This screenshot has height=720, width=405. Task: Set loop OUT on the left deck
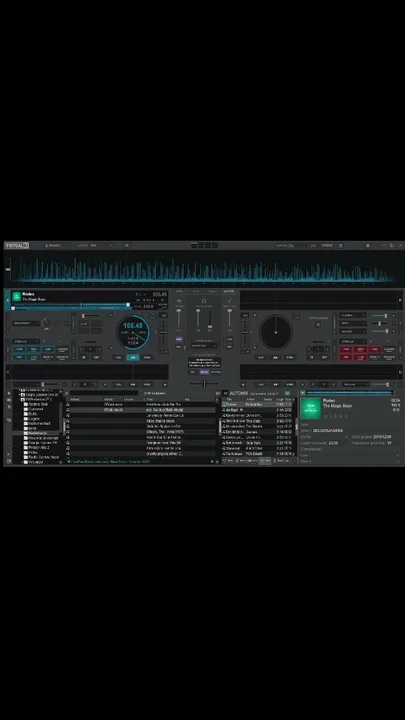coord(96,357)
